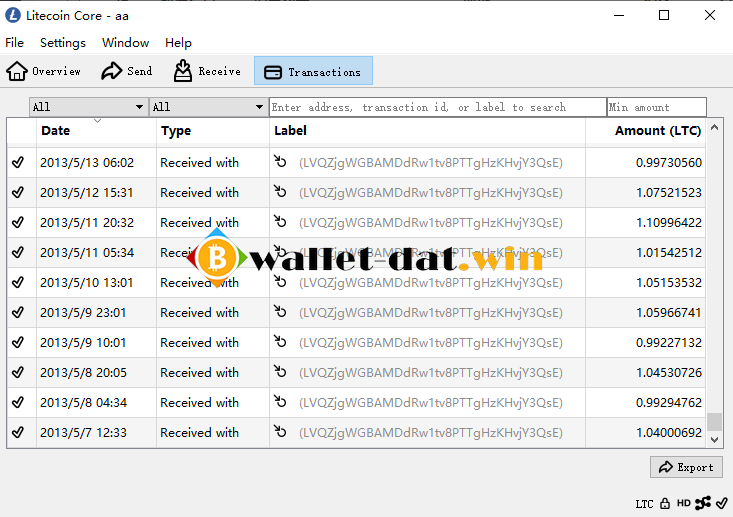Screen dimensions: 733x517
Task: Click the confirmed checkmark for 2013/5/9 10:01
Action: 18,342
